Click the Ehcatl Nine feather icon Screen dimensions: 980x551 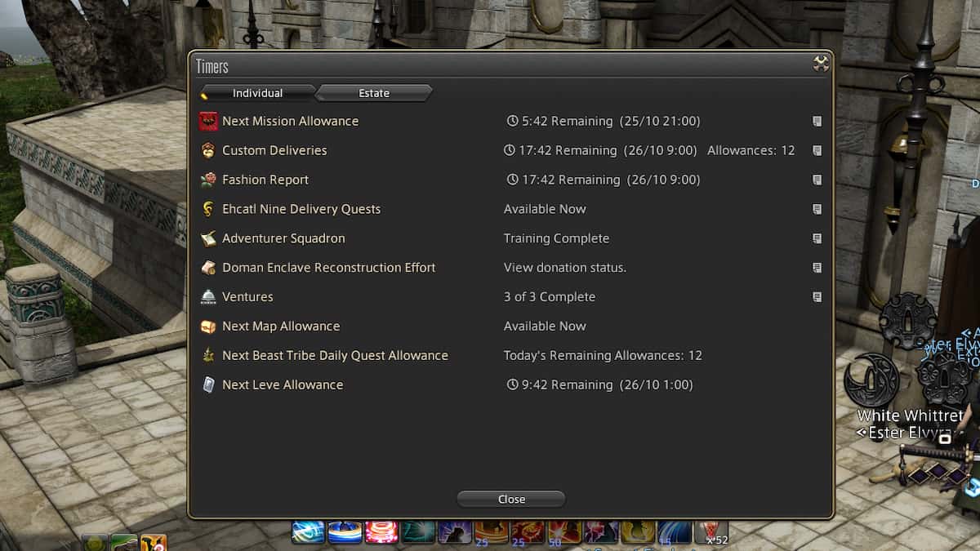pos(208,208)
